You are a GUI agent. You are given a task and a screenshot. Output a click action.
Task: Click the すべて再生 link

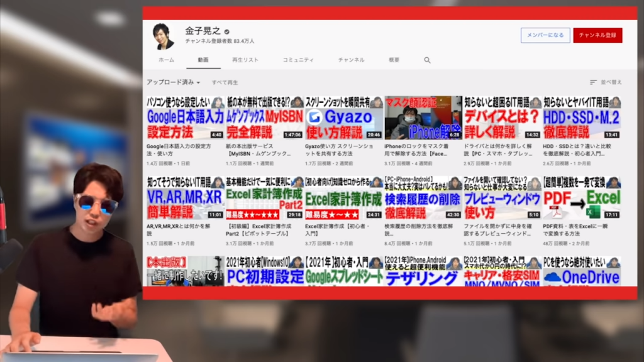[225, 82]
